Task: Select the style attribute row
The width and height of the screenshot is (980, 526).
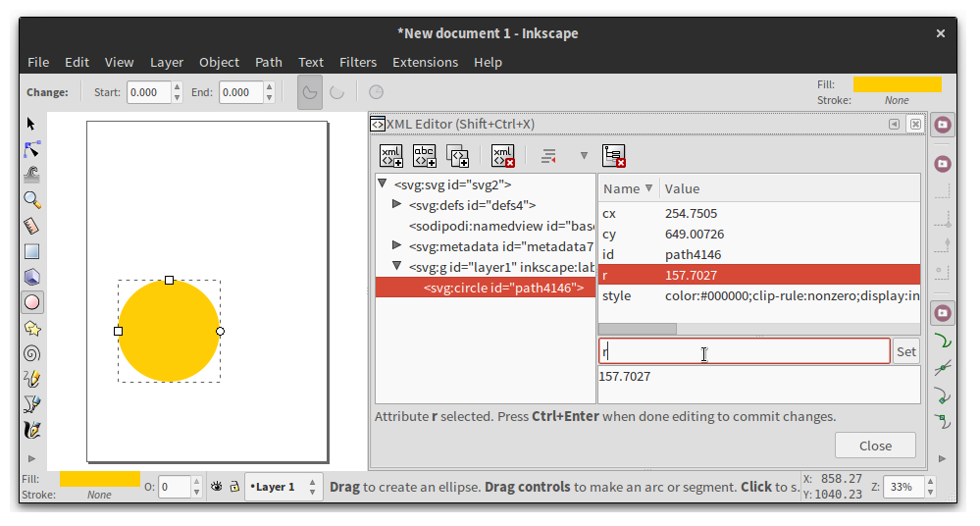Action: 758,295
